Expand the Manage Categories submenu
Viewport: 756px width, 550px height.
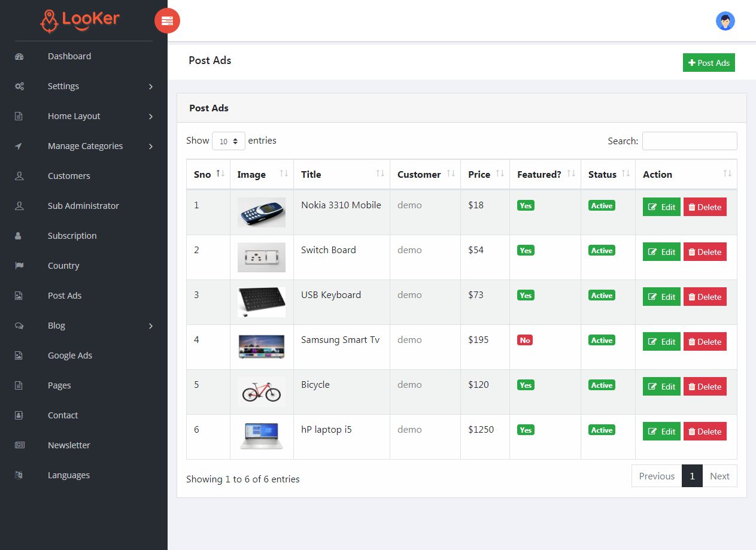tap(84, 146)
